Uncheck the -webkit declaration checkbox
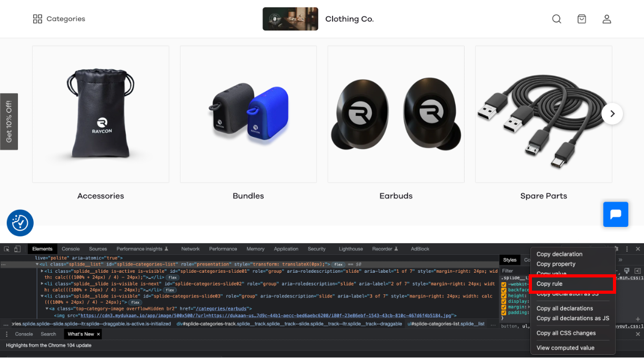The width and height of the screenshot is (644, 358). click(x=504, y=285)
